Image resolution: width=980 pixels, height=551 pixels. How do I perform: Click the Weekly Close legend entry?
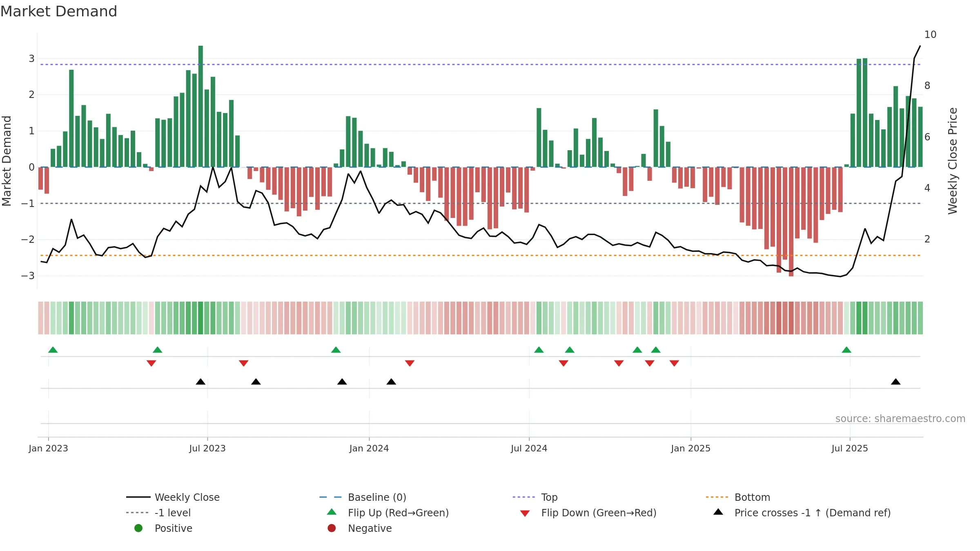click(173, 497)
